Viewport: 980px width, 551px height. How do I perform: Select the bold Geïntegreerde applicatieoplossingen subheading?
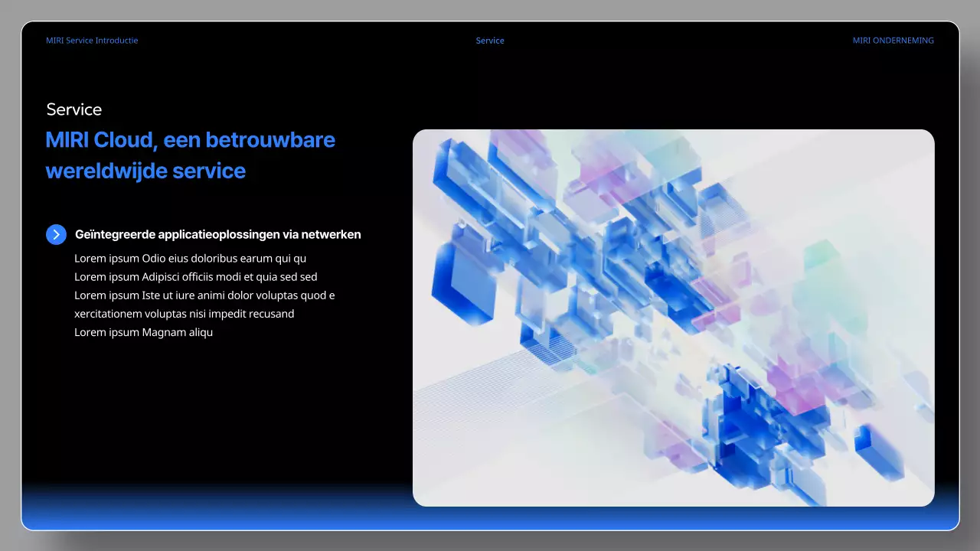[217, 235]
